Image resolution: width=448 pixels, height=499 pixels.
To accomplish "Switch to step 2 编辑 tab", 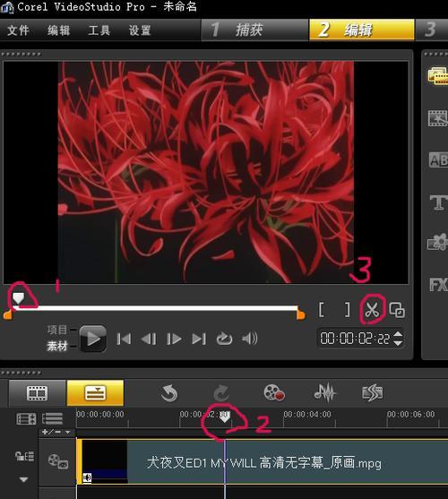I will point(362,30).
